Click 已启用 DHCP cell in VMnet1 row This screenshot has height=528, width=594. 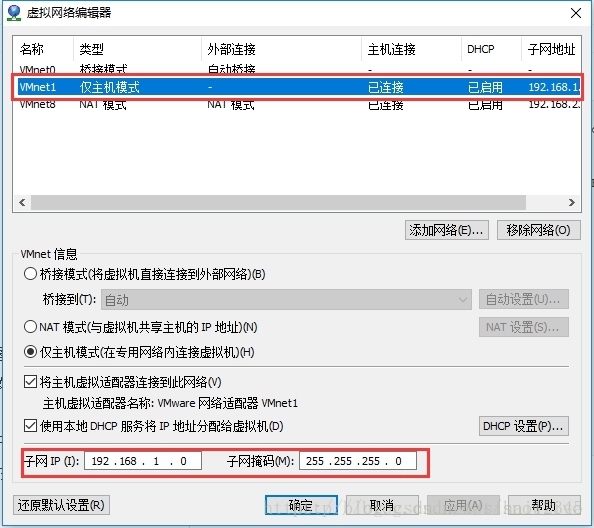(x=485, y=87)
